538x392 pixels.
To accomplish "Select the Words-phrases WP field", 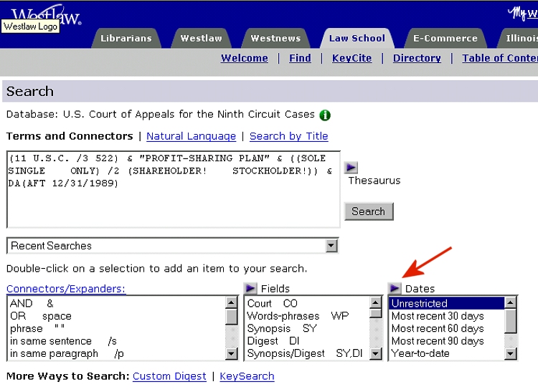I will [x=307, y=316].
